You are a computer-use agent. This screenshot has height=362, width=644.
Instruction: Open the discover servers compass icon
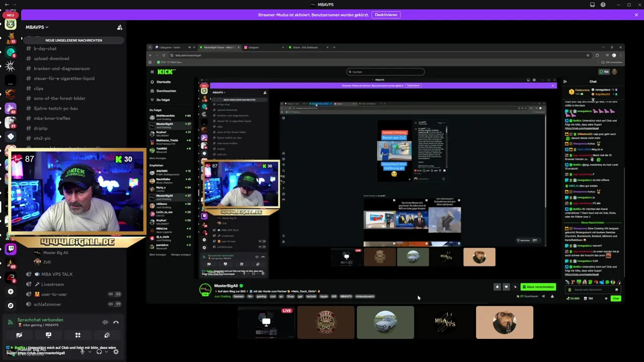[11, 305]
